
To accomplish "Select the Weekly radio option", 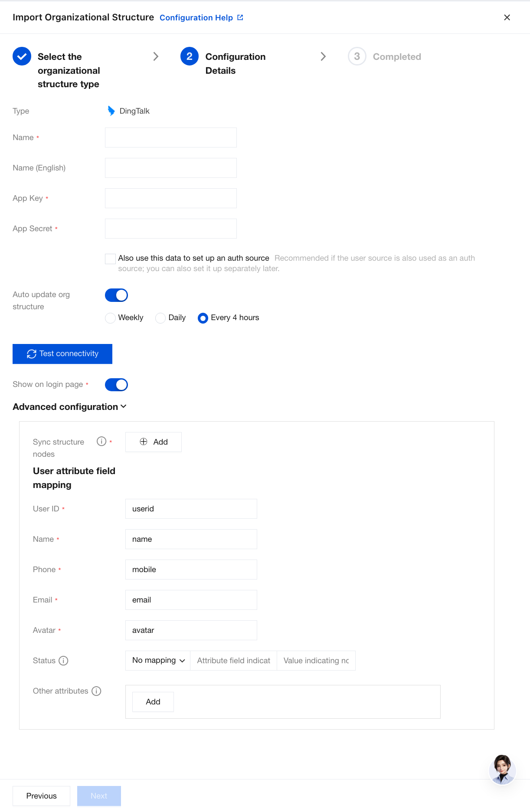I will (x=110, y=318).
